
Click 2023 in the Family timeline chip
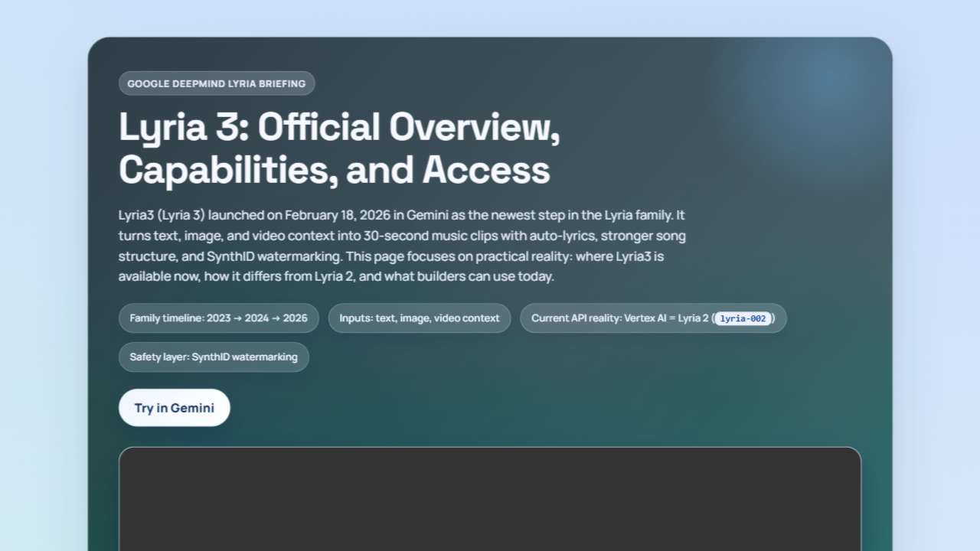click(218, 318)
